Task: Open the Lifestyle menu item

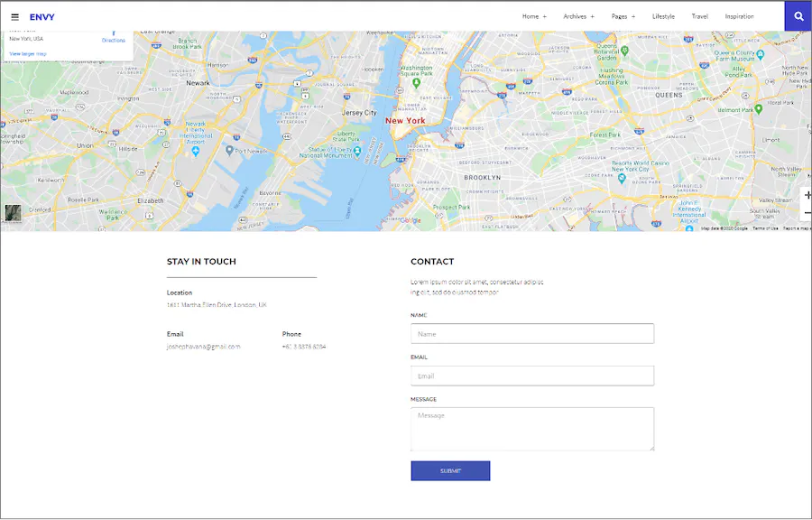Action: pos(663,16)
